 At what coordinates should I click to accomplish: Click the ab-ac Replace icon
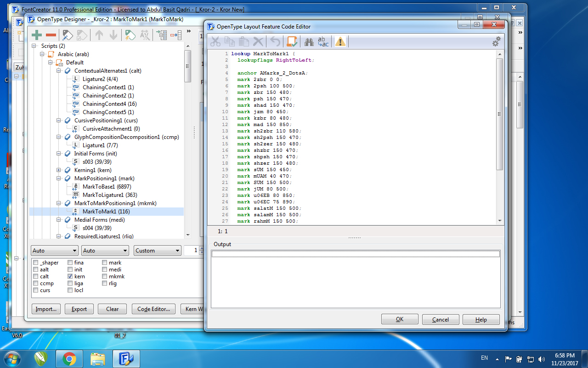[x=323, y=42]
